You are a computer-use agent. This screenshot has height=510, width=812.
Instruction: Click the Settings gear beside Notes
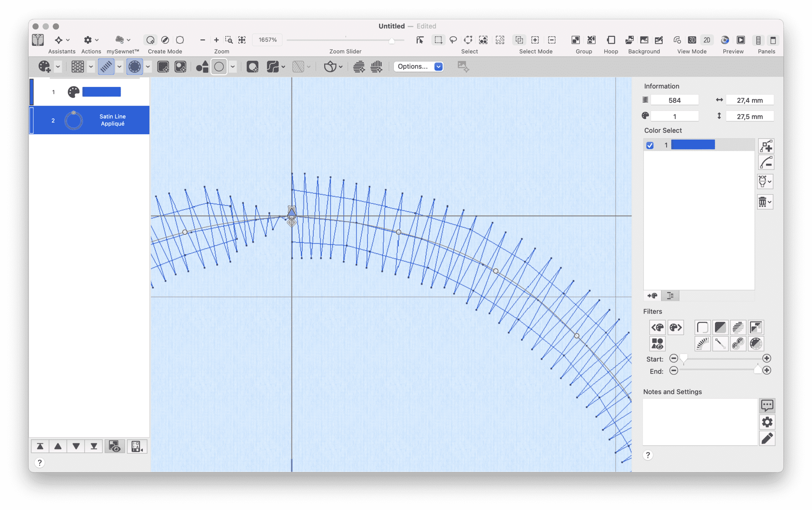click(x=767, y=422)
